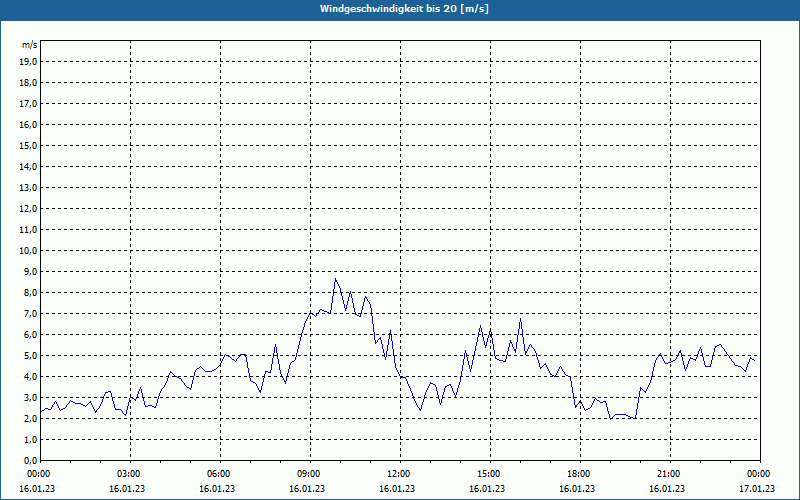Click the 10,0 y-axis label
The width and height of the screenshot is (800, 500).
point(28,251)
